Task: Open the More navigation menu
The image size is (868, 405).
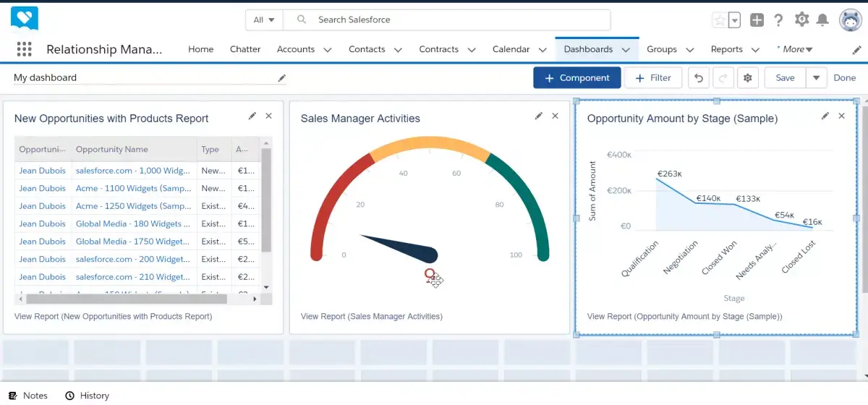Action: point(795,49)
